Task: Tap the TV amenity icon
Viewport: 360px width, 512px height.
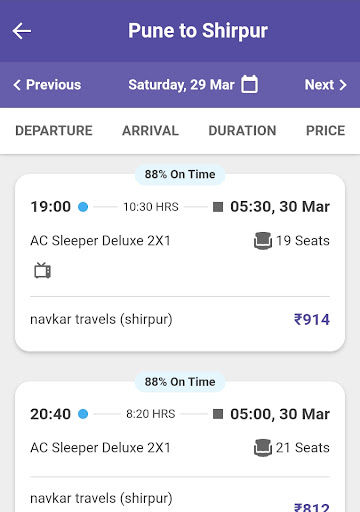Action: point(43,270)
